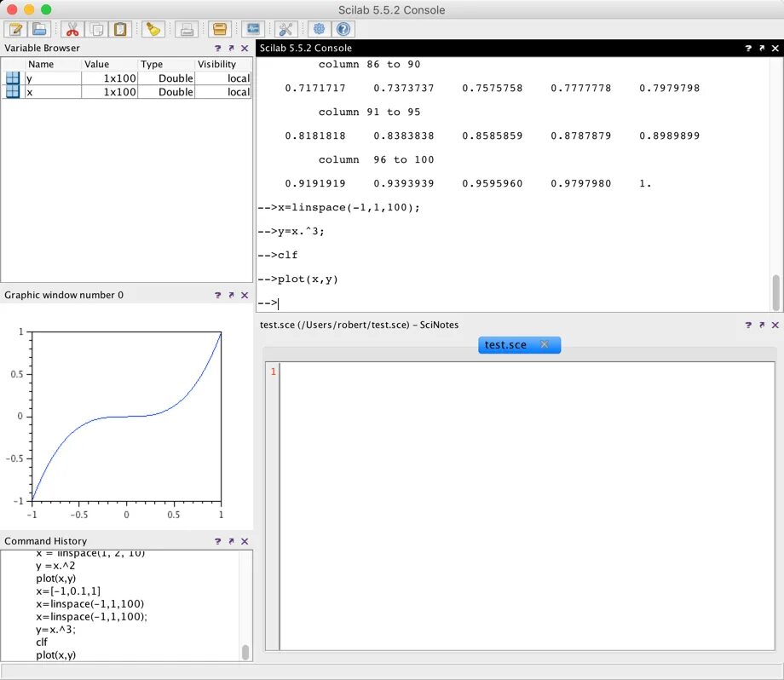Click the cubic curve plot in graphic window
This screenshot has height=680, width=784.
click(126, 416)
